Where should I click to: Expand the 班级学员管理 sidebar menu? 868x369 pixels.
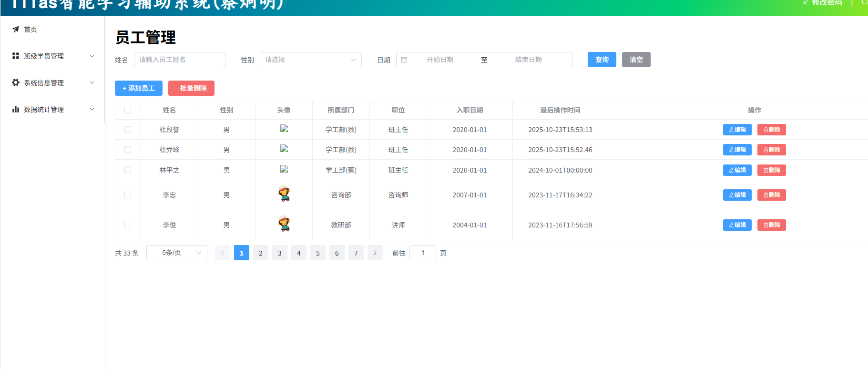pos(52,56)
